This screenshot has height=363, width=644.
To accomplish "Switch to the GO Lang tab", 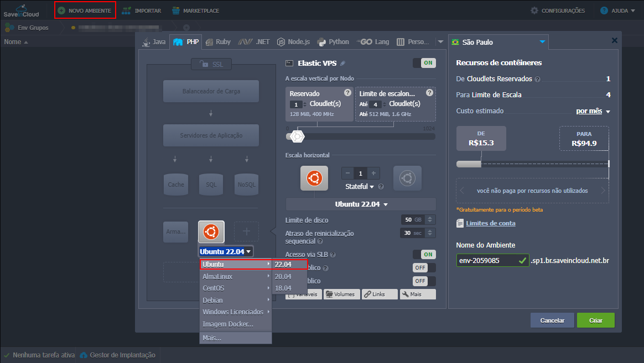I will pyautogui.click(x=373, y=42).
